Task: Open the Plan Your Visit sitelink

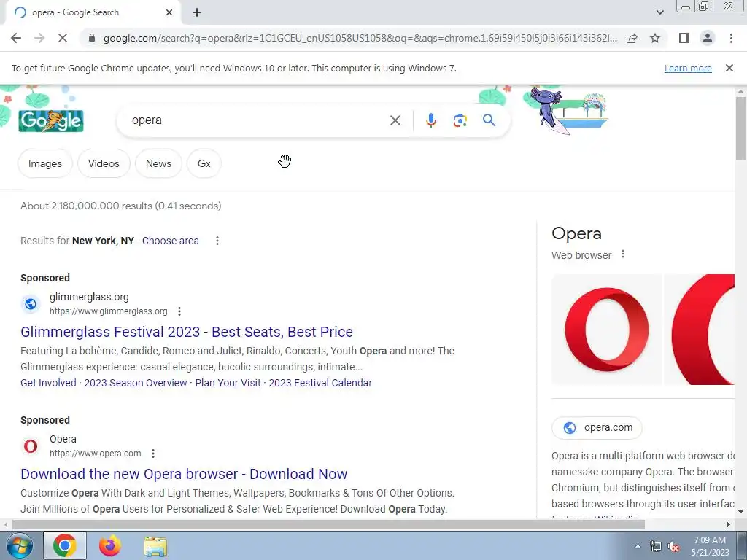Action: 228,383
